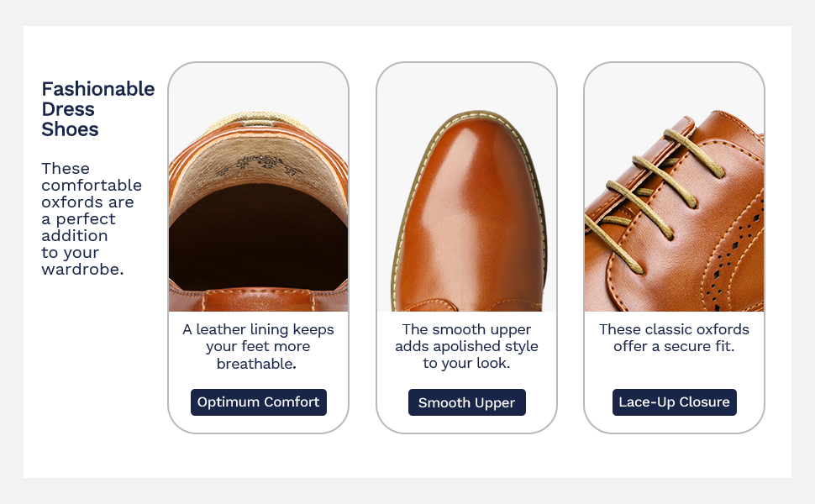This screenshot has height=504, width=815.
Task: Click the 'classic oxfords offer a secure fit' caption
Action: click(x=674, y=338)
